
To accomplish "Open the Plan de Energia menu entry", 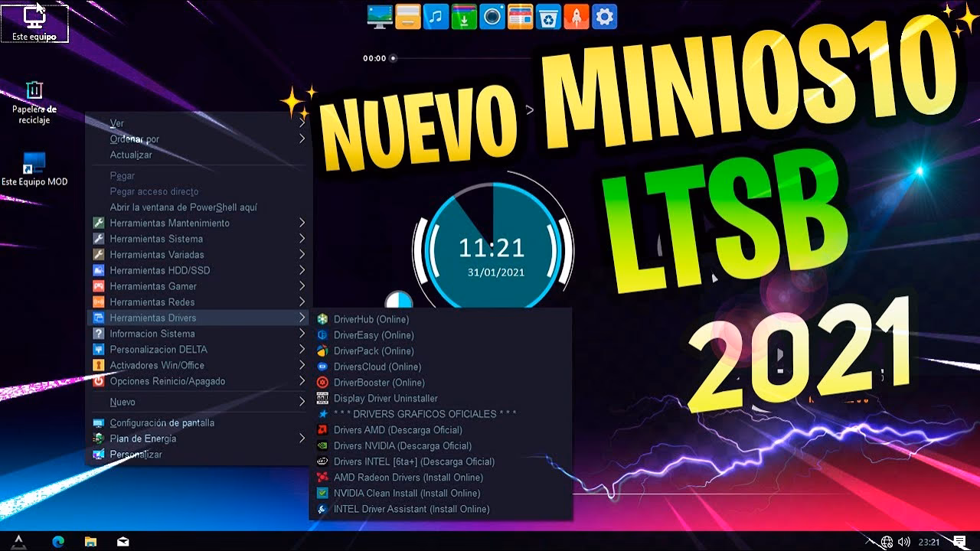I will (199, 439).
